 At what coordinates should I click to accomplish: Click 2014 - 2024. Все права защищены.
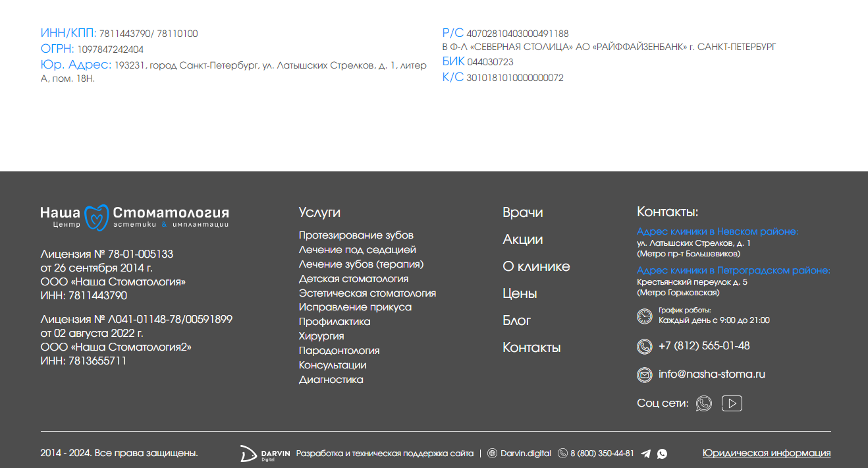(x=119, y=453)
